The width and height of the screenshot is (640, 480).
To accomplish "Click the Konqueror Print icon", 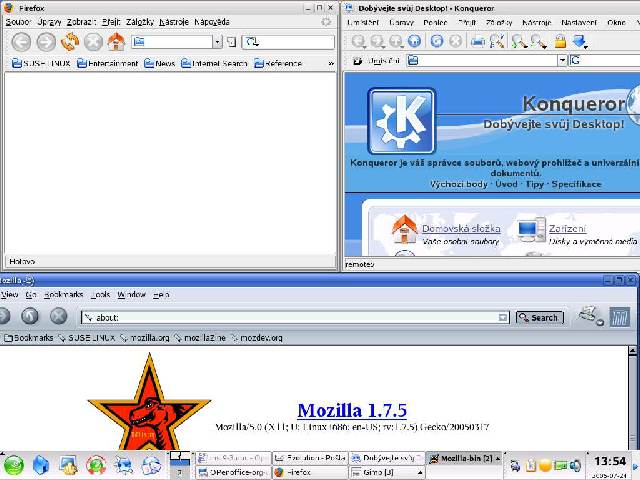I will [x=478, y=41].
